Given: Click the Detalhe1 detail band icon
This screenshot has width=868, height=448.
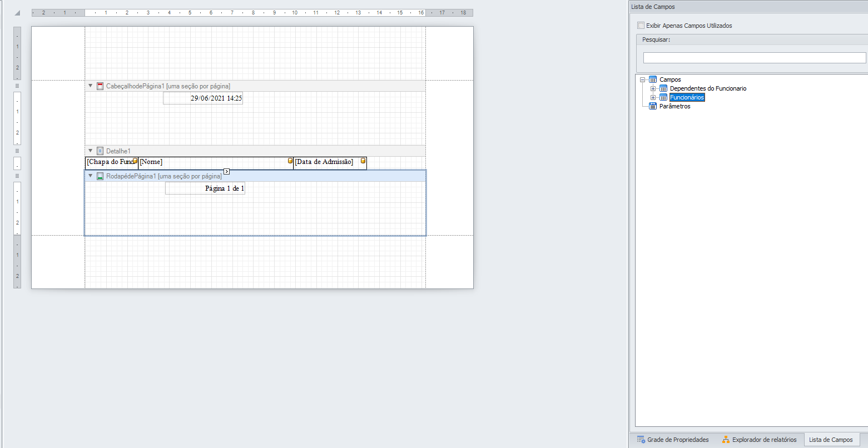Looking at the screenshot, I should tap(100, 151).
